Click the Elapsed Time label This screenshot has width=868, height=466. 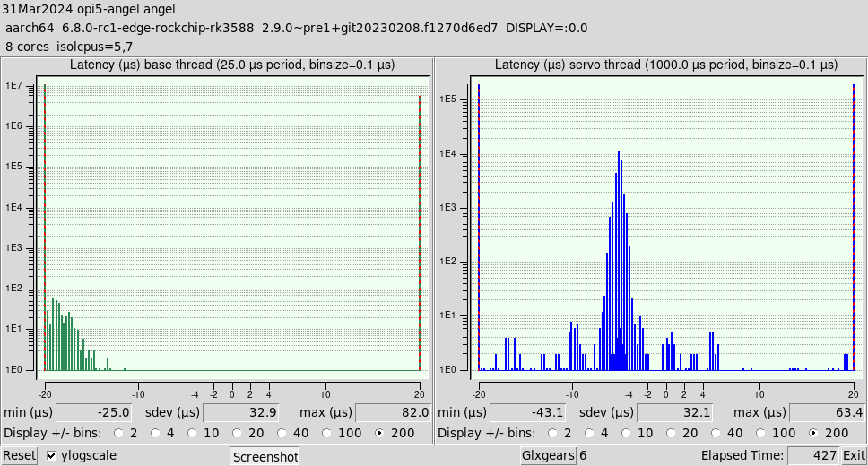[x=742, y=455]
